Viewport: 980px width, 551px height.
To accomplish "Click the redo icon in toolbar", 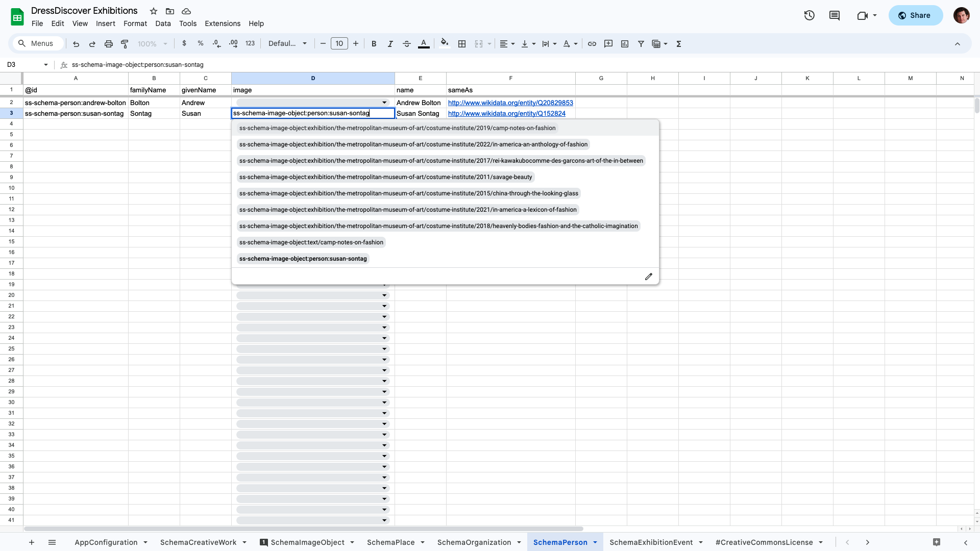I will [x=92, y=44].
